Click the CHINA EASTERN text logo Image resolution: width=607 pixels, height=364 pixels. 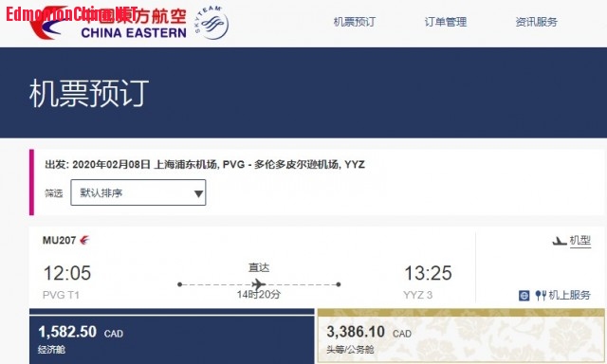[x=134, y=33]
